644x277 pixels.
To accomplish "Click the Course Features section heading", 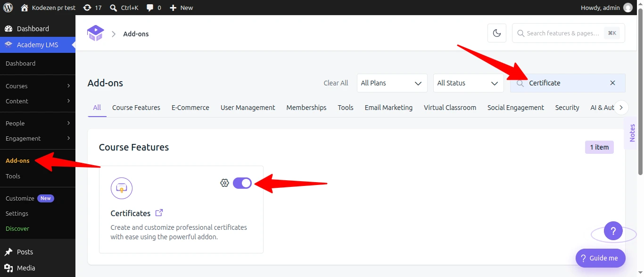I will 134,147.
